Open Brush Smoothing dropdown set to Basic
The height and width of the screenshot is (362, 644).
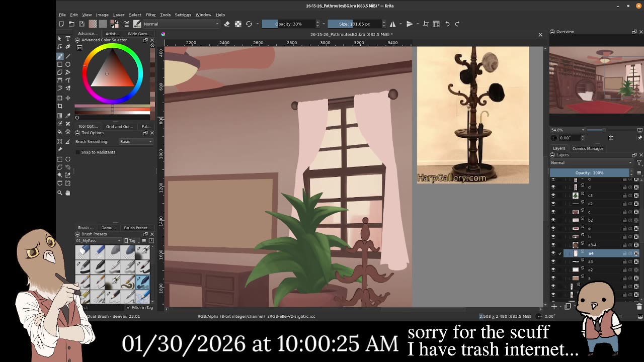coord(136,141)
